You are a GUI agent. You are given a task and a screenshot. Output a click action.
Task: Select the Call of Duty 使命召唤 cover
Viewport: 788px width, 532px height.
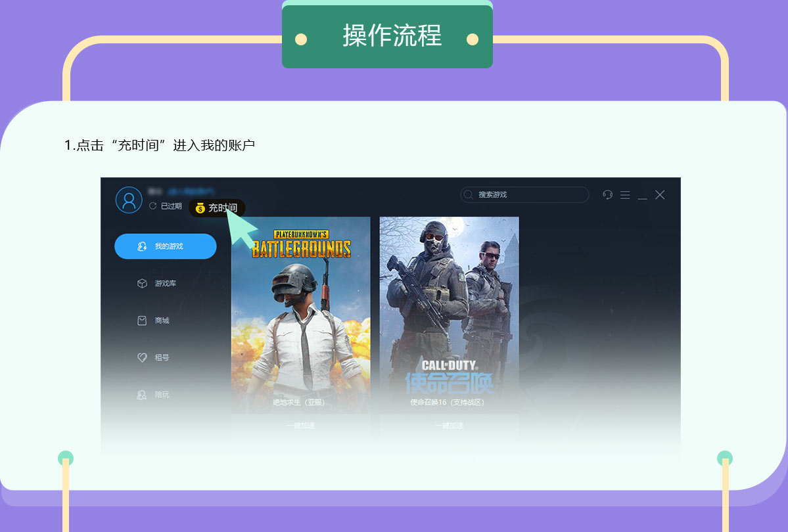point(450,315)
